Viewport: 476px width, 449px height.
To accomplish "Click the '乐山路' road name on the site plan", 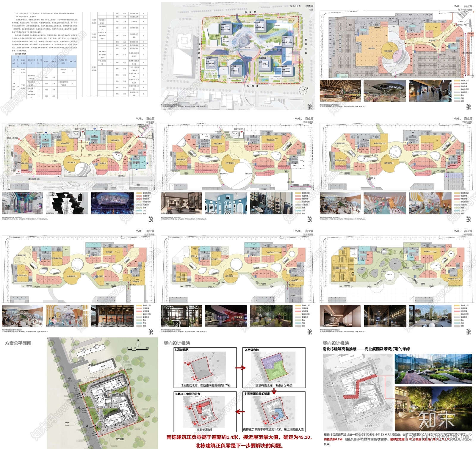I will point(250,12).
